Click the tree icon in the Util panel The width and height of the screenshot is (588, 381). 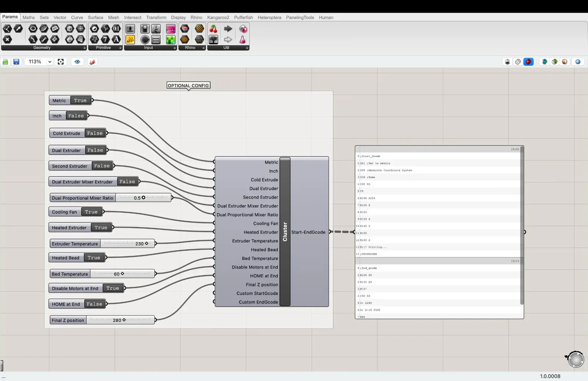click(213, 39)
